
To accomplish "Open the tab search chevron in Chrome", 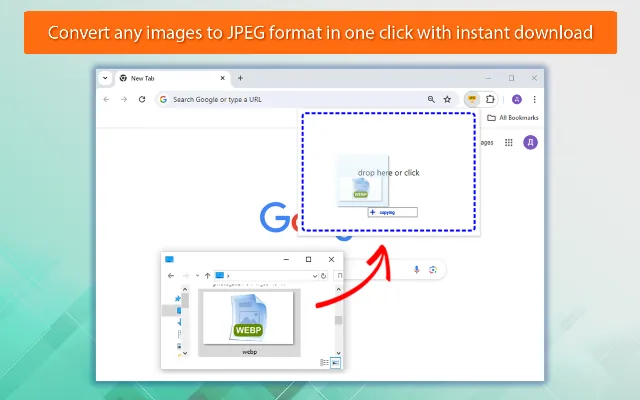I will (x=105, y=78).
